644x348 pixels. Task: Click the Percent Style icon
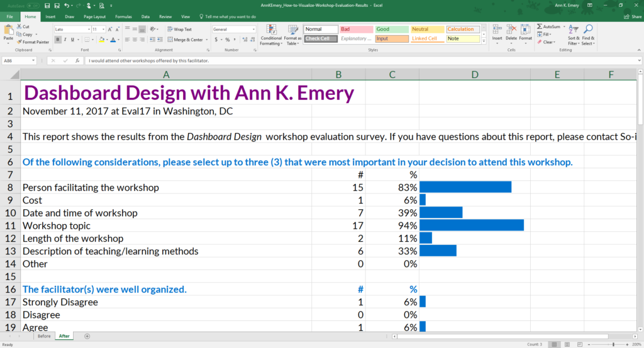point(228,40)
